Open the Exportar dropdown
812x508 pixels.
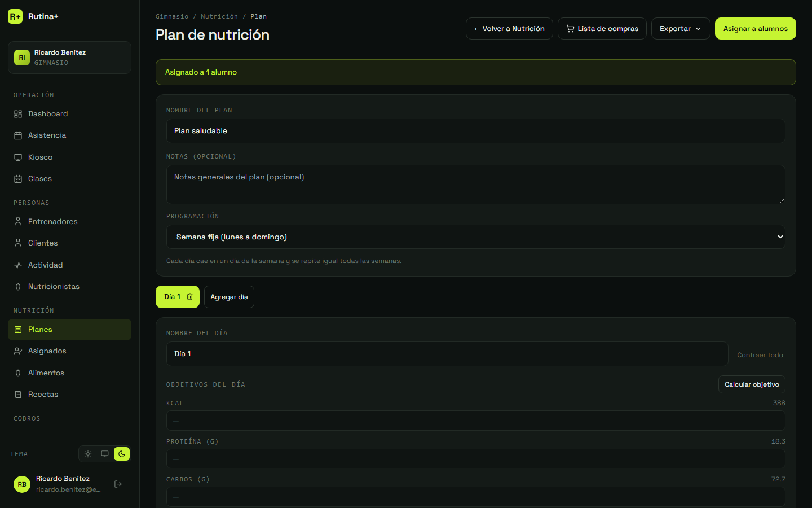click(x=681, y=29)
